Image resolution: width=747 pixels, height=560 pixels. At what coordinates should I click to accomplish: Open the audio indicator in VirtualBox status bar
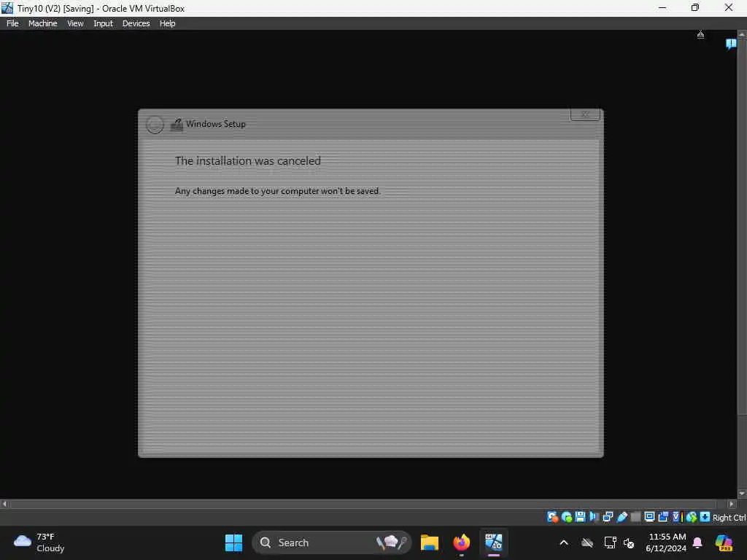click(x=594, y=517)
